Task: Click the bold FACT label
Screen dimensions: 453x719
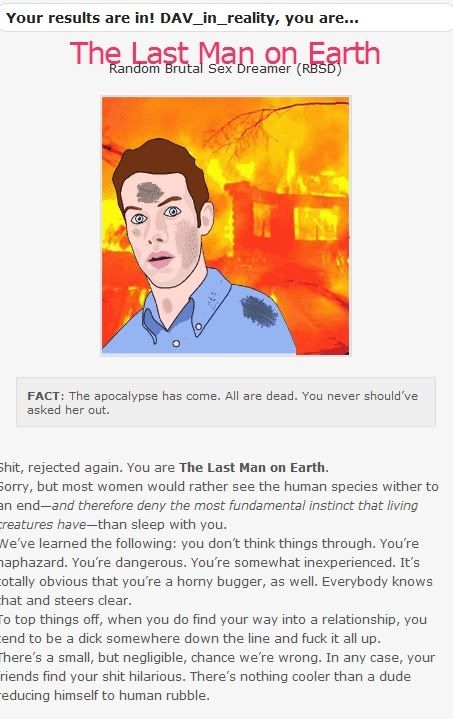Action: [44, 396]
